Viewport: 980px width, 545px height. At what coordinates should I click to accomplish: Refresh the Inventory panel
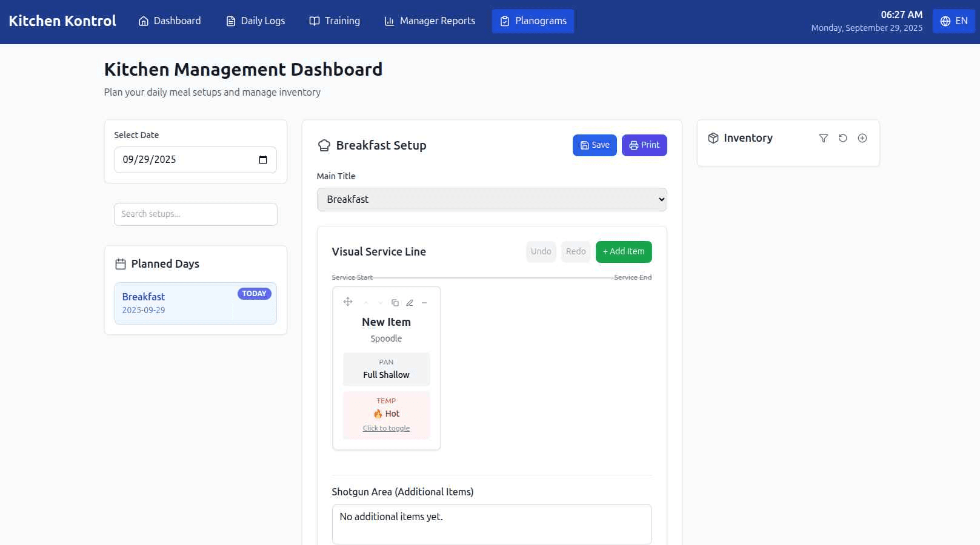[842, 138]
